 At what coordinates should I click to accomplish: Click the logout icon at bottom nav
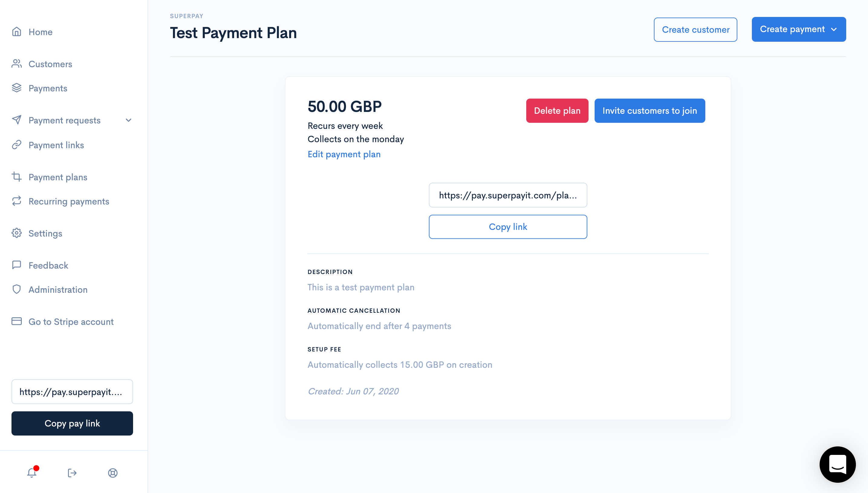click(x=72, y=473)
